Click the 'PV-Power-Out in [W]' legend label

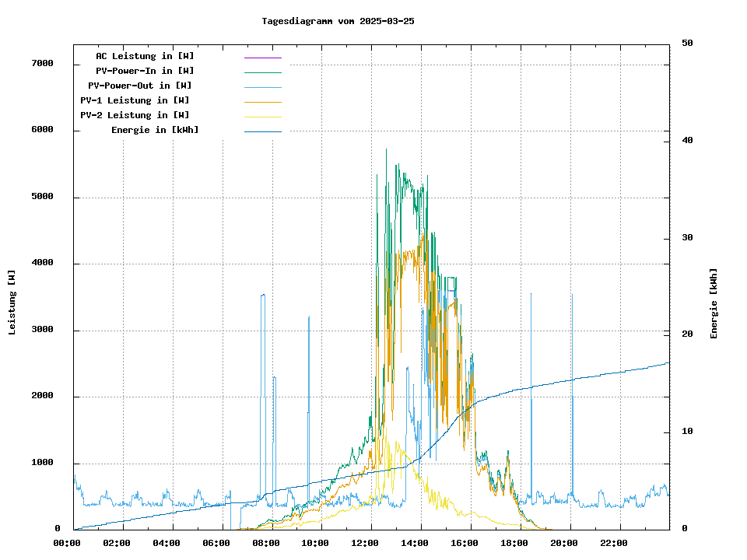140,86
